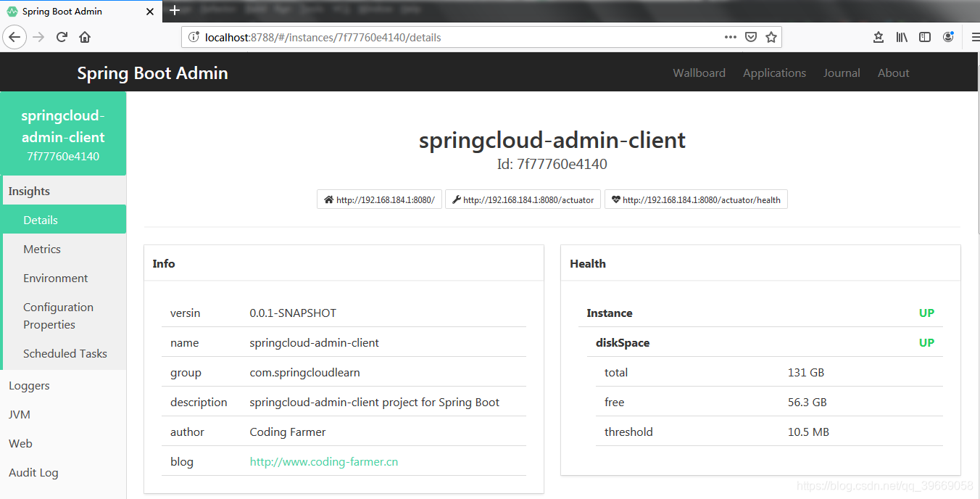980x499 pixels.
Task: Expand Loggers in the sidebar
Action: (x=63, y=385)
